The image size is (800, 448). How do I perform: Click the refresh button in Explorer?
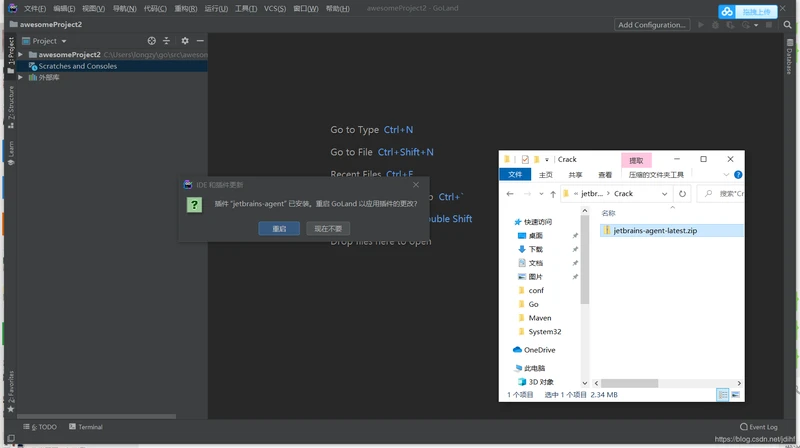click(682, 194)
